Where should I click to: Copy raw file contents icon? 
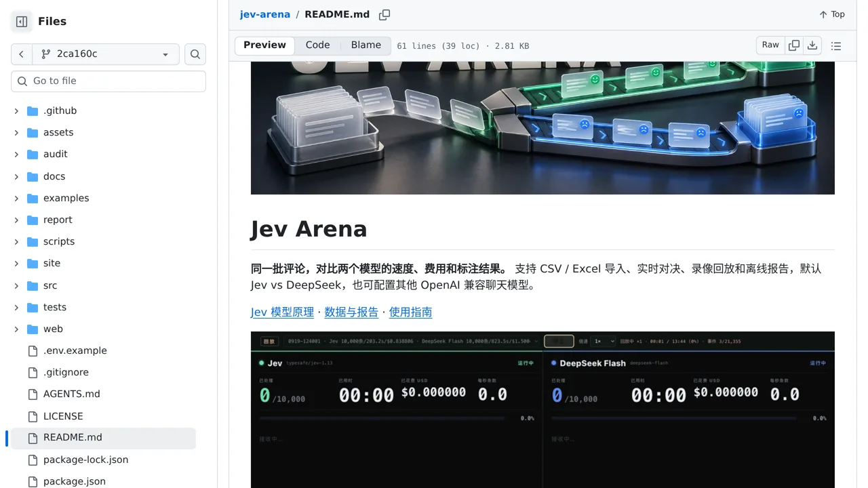tap(794, 45)
